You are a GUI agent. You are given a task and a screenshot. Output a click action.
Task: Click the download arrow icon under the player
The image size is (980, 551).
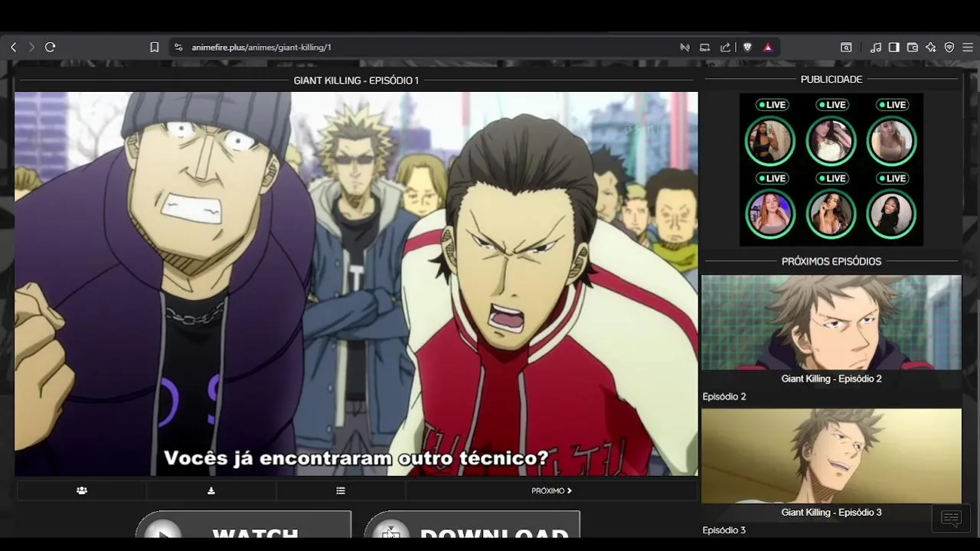coord(211,491)
